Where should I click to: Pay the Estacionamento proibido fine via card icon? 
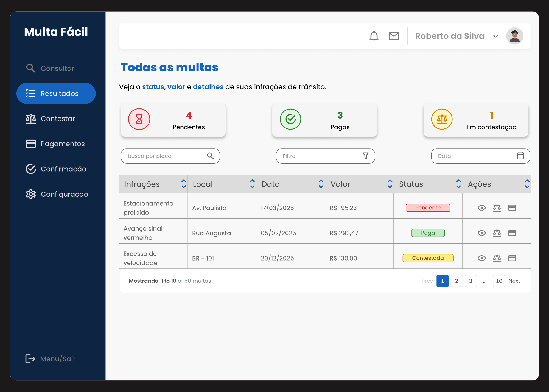tap(512, 208)
